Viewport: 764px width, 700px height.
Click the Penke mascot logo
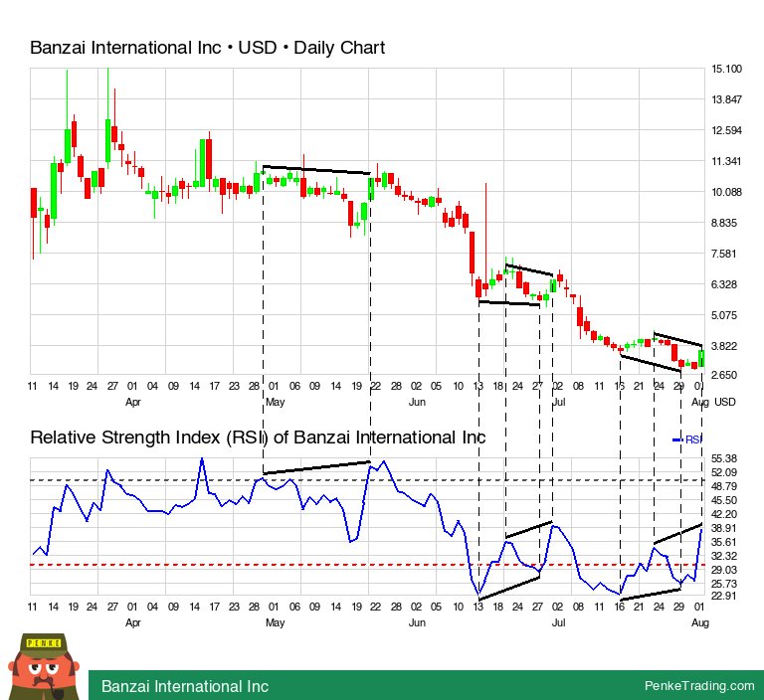coord(44,666)
